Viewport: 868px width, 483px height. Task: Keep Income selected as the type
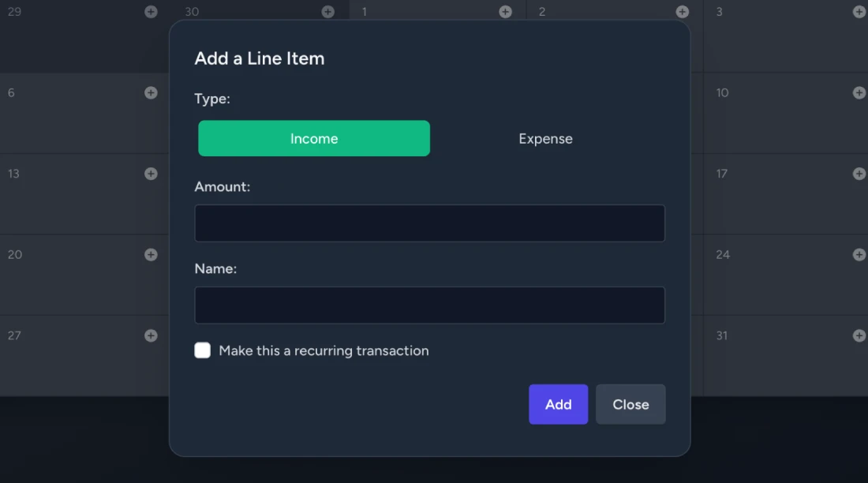click(313, 138)
